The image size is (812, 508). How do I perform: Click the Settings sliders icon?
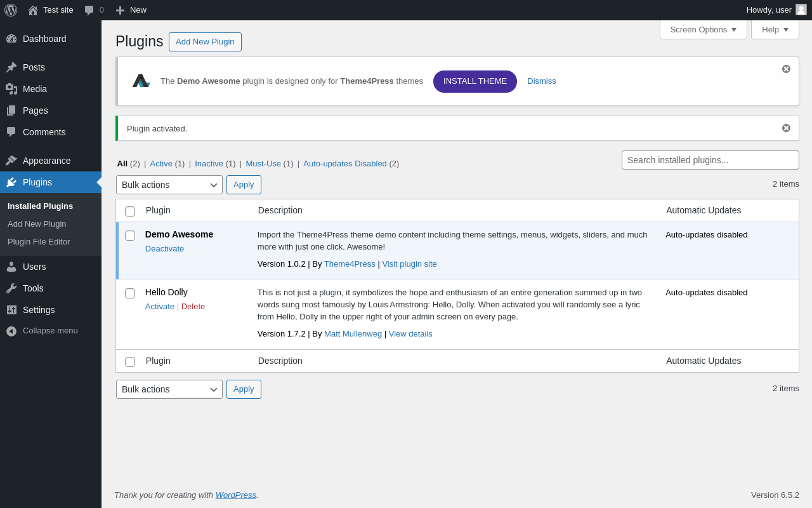pos(11,310)
